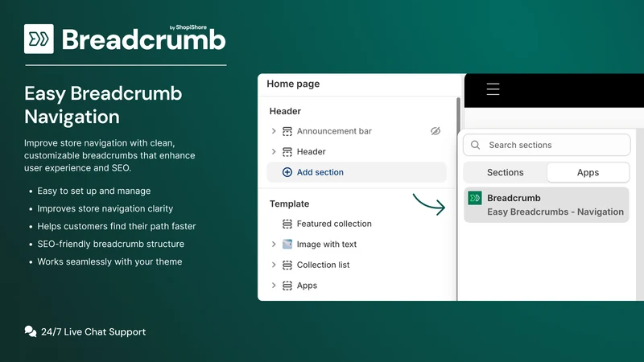Click the Template group heading
644x362 pixels.
point(289,204)
